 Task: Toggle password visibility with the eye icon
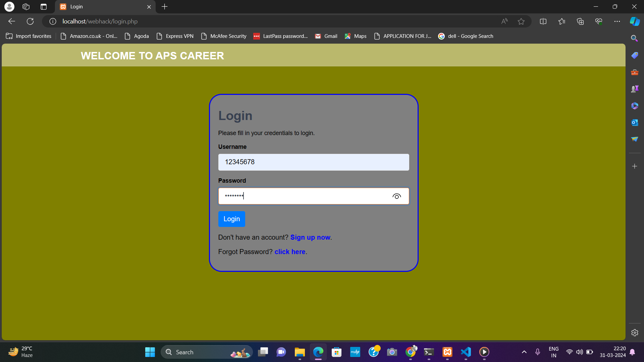coord(397,196)
